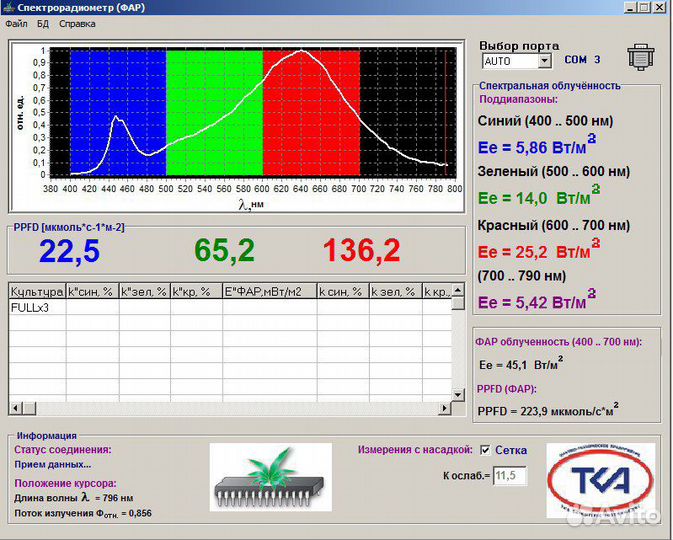
Task: Toggle the Сетка checkbox
Action: pos(485,450)
